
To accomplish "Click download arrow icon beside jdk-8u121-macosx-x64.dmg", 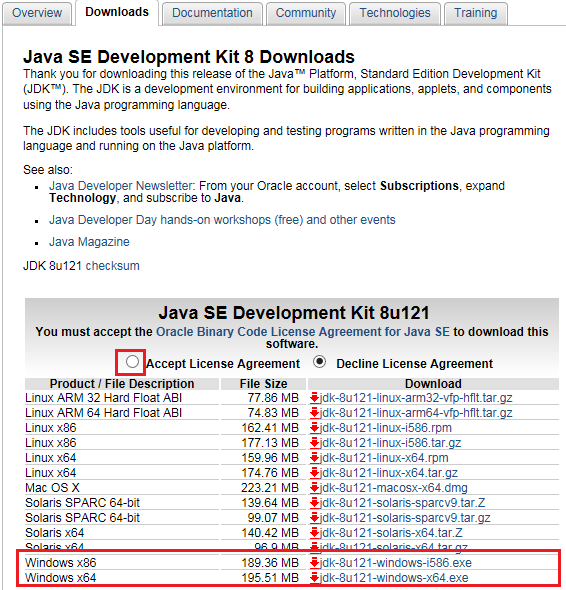I will [315, 488].
